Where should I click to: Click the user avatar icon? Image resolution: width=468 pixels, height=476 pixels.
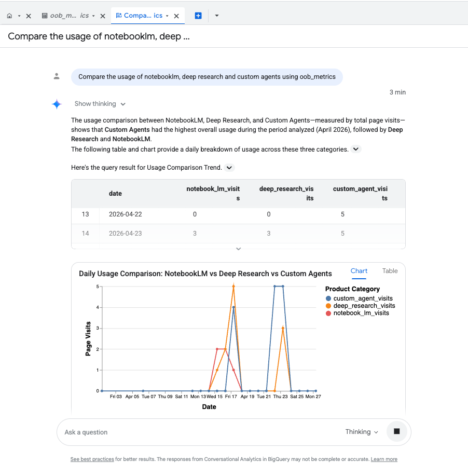(x=57, y=76)
